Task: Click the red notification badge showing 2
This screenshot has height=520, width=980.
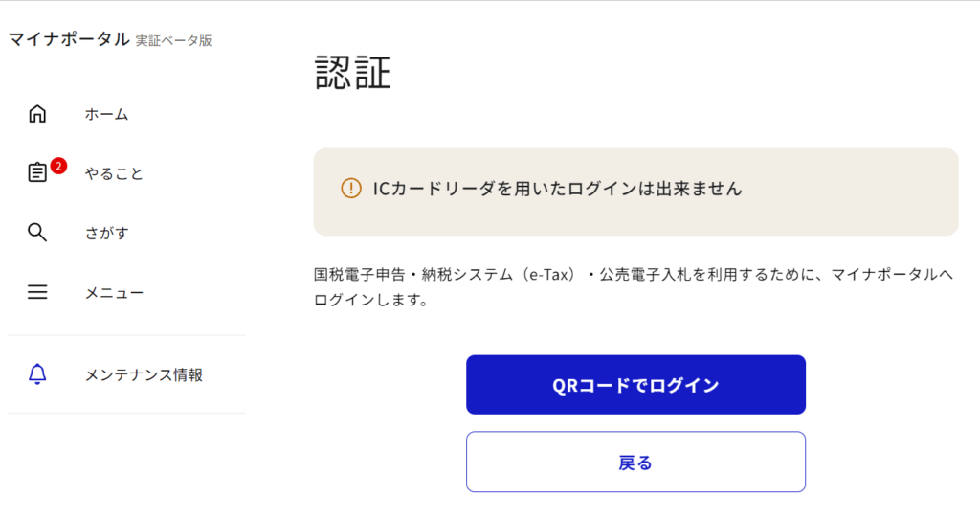Action: 58,166
